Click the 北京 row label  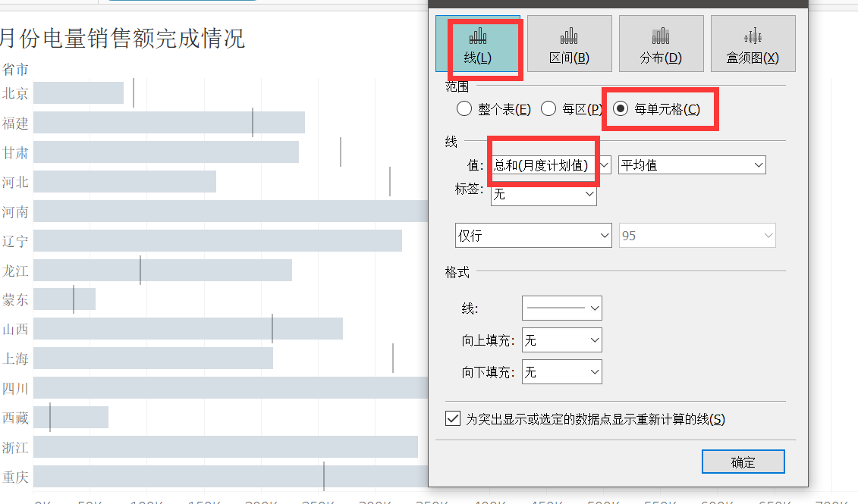(x=15, y=93)
